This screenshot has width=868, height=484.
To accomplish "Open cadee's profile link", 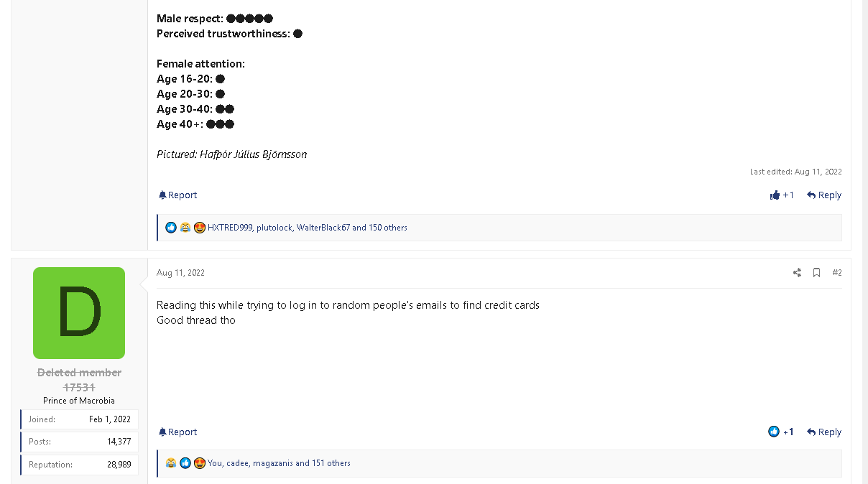I will (237, 463).
